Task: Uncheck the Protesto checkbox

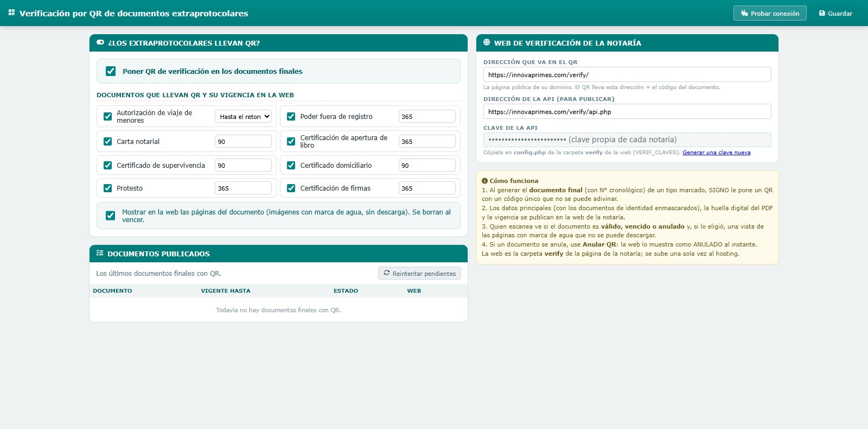Action: 107,188
